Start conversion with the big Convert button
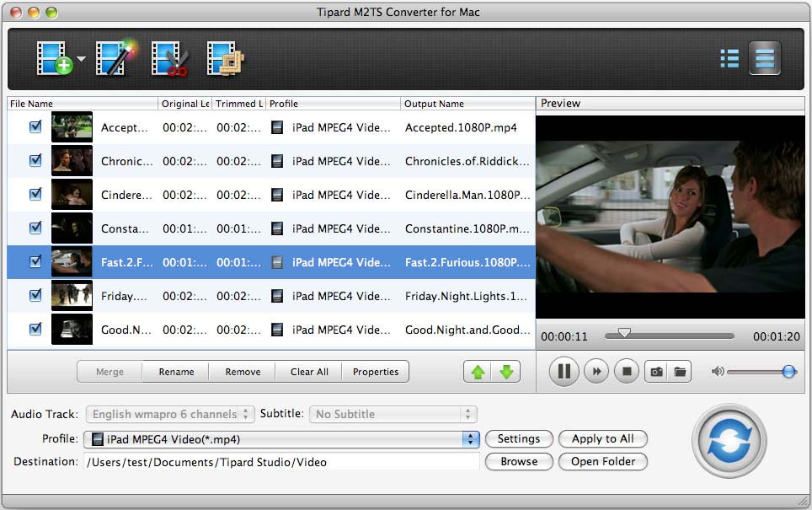Image resolution: width=812 pixels, height=510 pixels. pos(729,440)
